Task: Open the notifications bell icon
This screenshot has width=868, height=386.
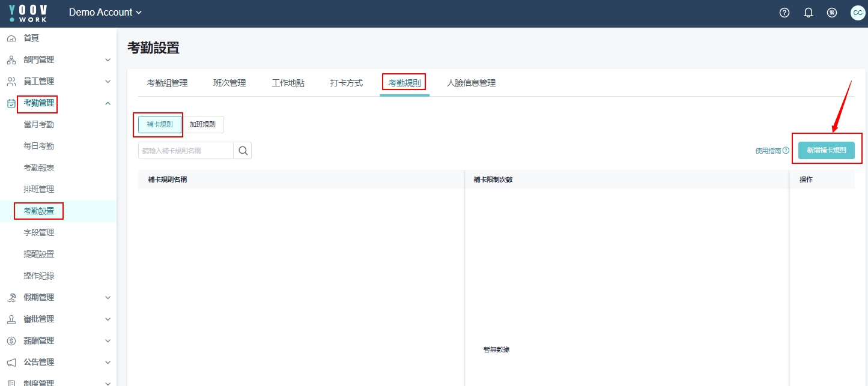Action: pyautogui.click(x=808, y=13)
